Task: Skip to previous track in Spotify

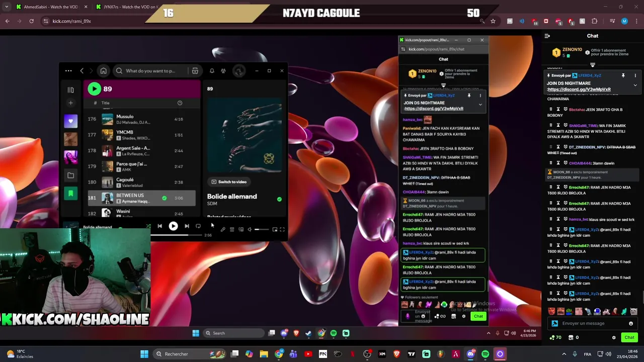Action: click(159, 226)
